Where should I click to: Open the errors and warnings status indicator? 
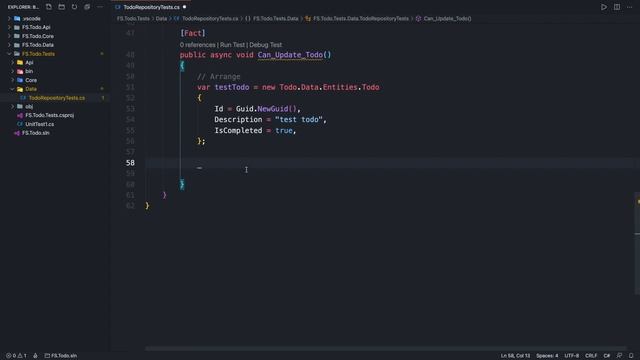click(16, 356)
